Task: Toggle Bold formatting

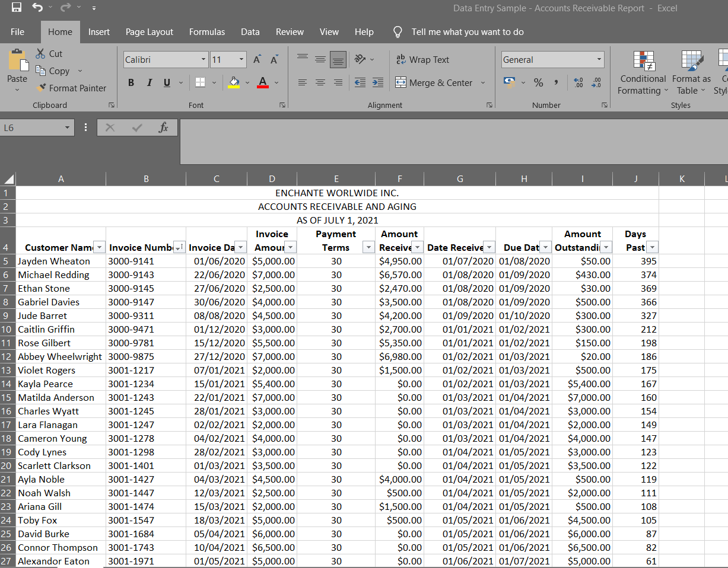Action: tap(131, 82)
